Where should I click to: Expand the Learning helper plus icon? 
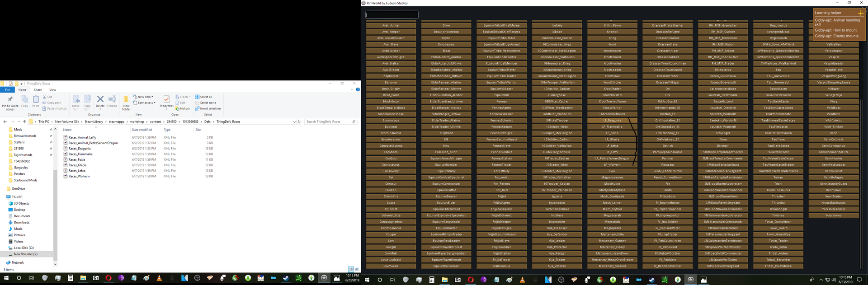click(x=860, y=13)
